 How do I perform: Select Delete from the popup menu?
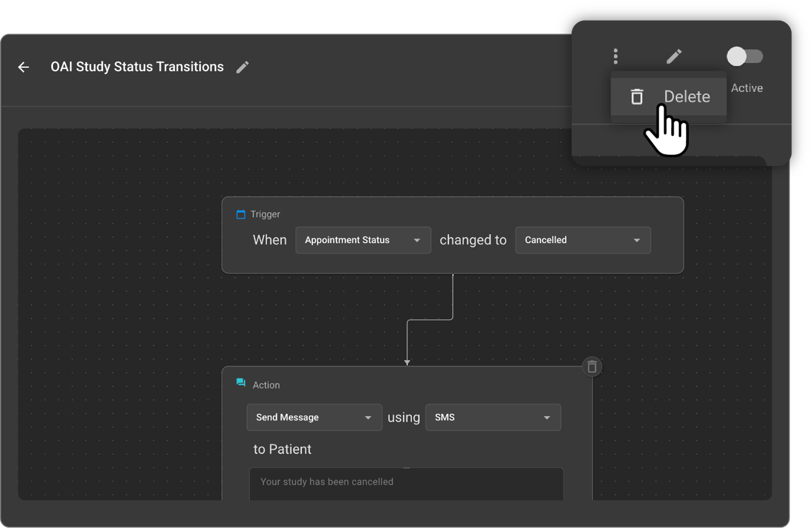tap(686, 97)
